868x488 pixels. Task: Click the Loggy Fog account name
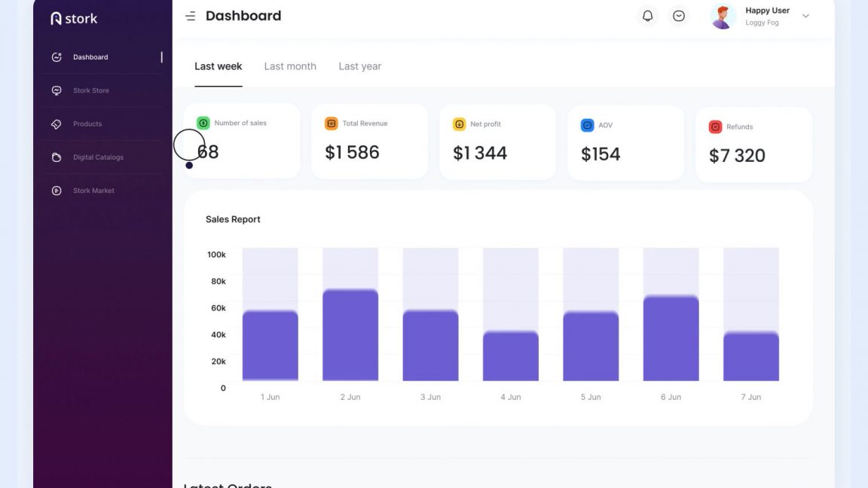762,23
